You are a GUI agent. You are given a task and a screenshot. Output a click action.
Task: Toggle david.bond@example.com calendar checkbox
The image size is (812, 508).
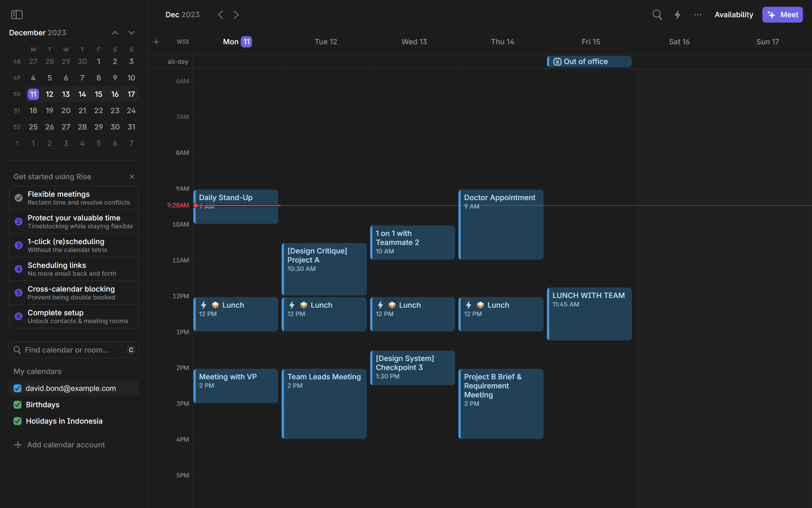(17, 388)
